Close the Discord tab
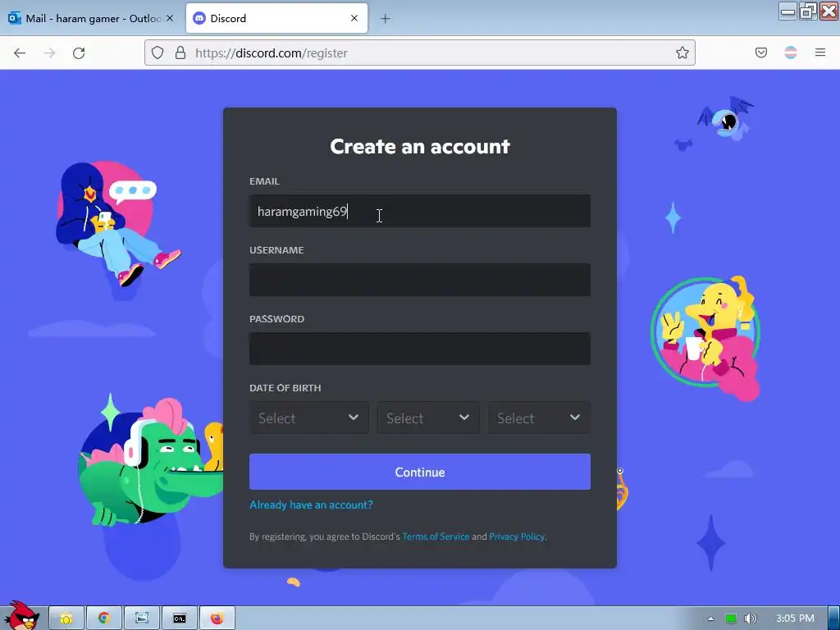840x630 pixels. [354, 18]
